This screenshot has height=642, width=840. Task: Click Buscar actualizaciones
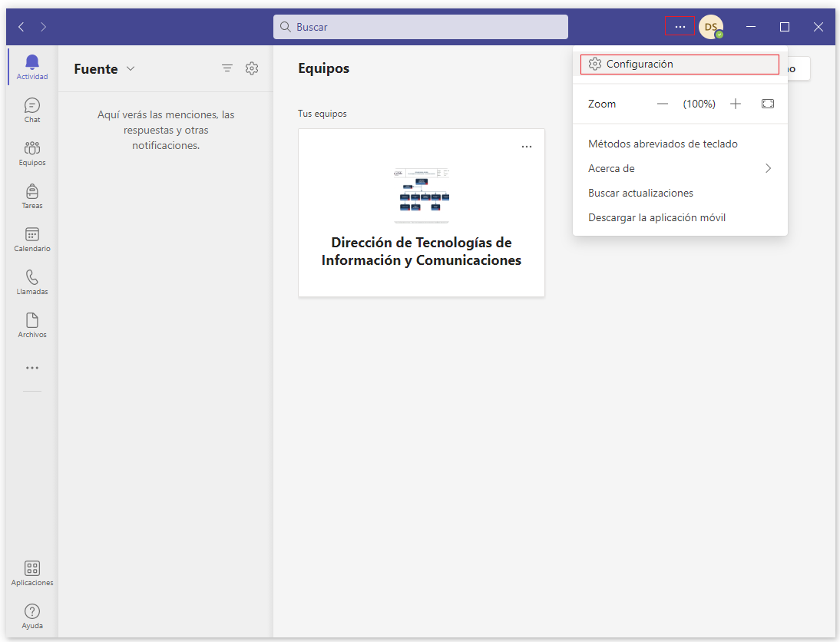pos(640,193)
